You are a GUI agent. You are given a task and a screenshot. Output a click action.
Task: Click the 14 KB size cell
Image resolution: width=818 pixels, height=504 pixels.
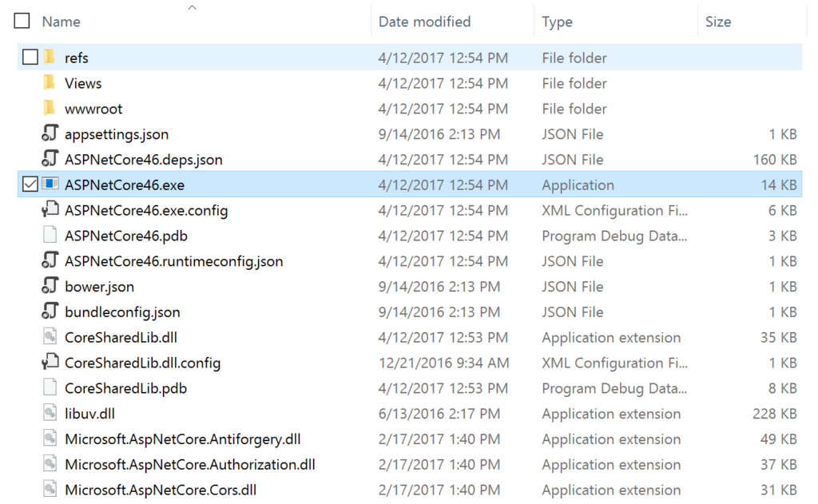779,185
